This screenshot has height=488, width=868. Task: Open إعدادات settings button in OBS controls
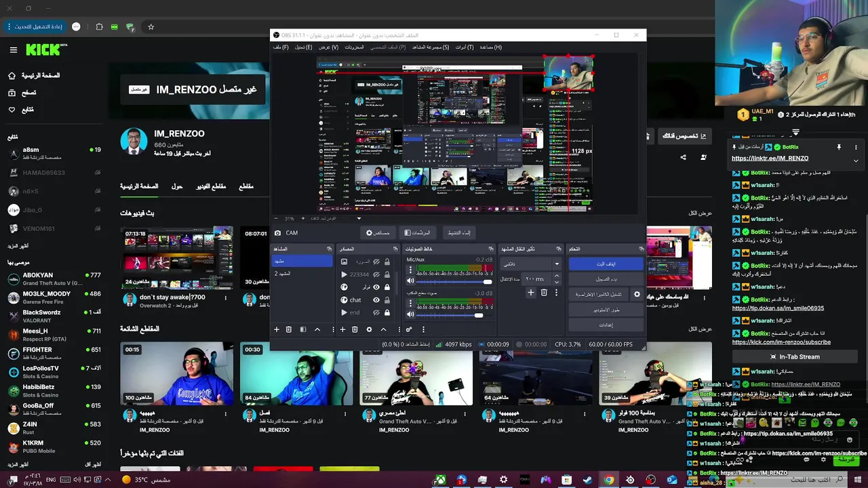(x=606, y=325)
